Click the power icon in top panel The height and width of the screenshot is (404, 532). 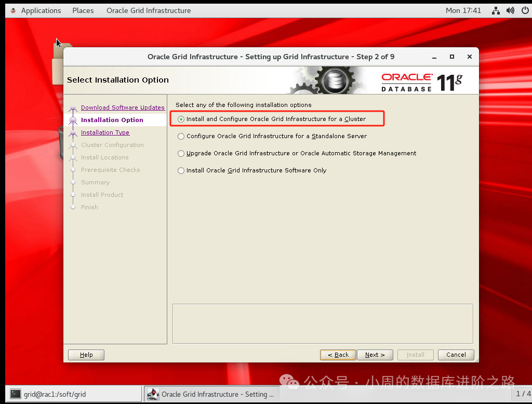[525, 10]
